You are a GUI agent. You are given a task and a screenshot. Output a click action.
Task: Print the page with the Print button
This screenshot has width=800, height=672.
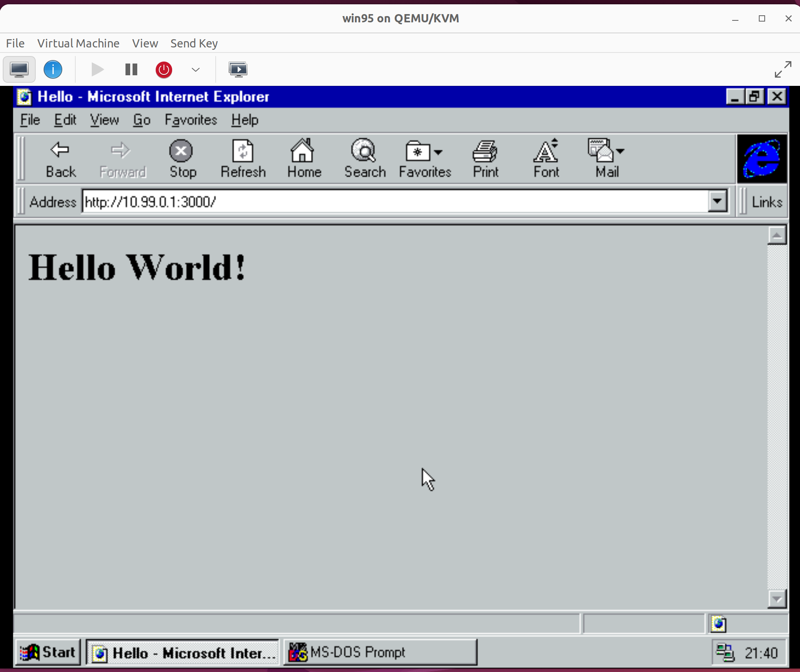[x=485, y=160]
